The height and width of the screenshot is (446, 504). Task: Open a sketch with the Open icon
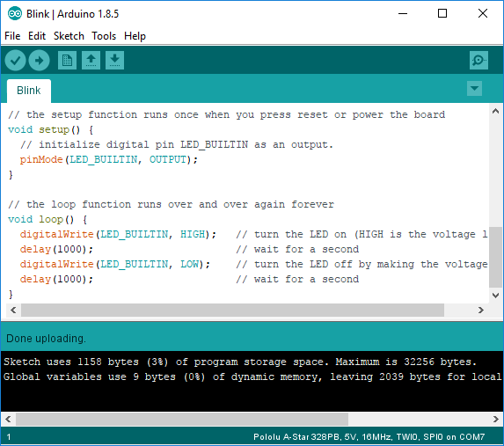[x=91, y=60]
